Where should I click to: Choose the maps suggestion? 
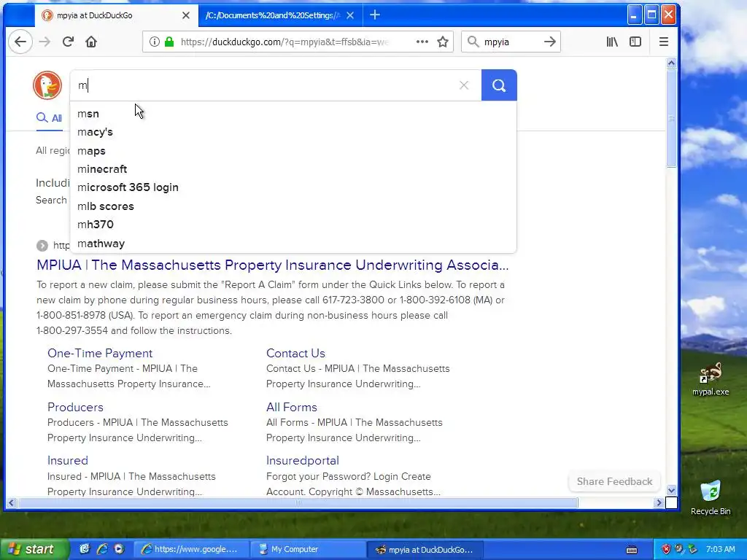[x=293, y=151]
